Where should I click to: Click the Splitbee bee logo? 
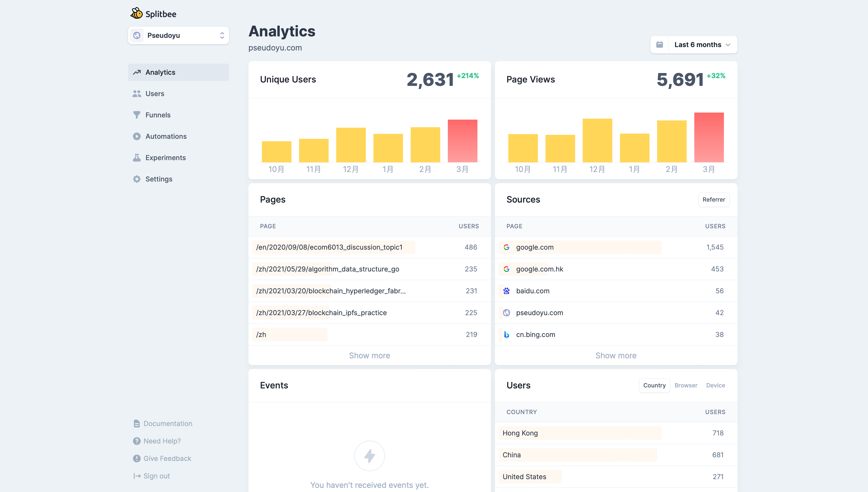[137, 14]
